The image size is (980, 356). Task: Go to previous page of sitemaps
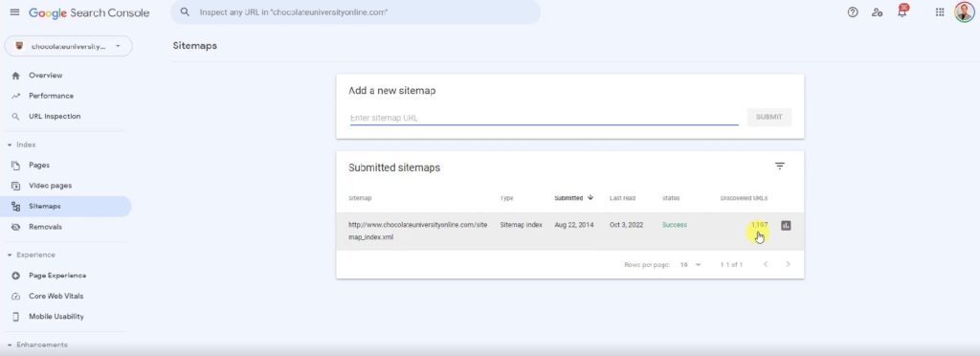click(x=765, y=264)
